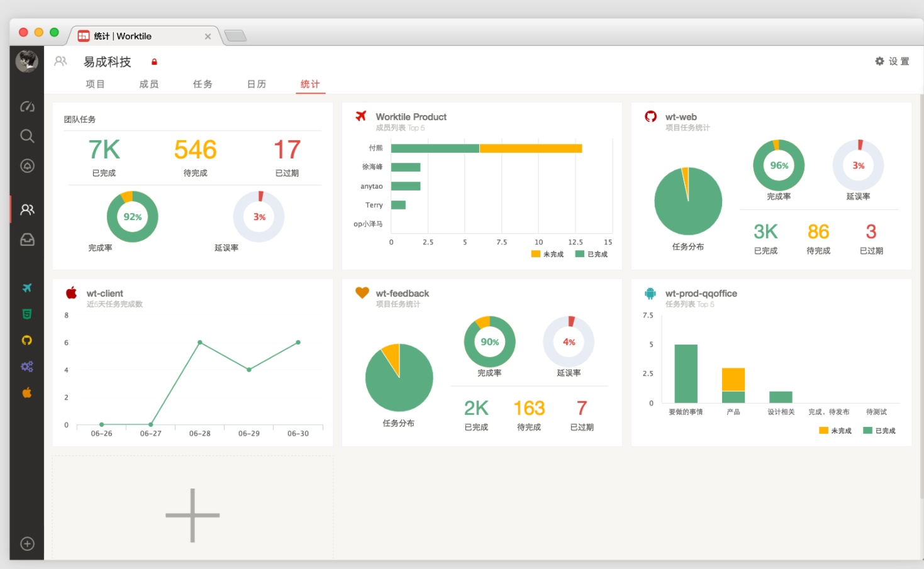Click the Android icon on wt-prod-qqoffice card

tap(650, 293)
